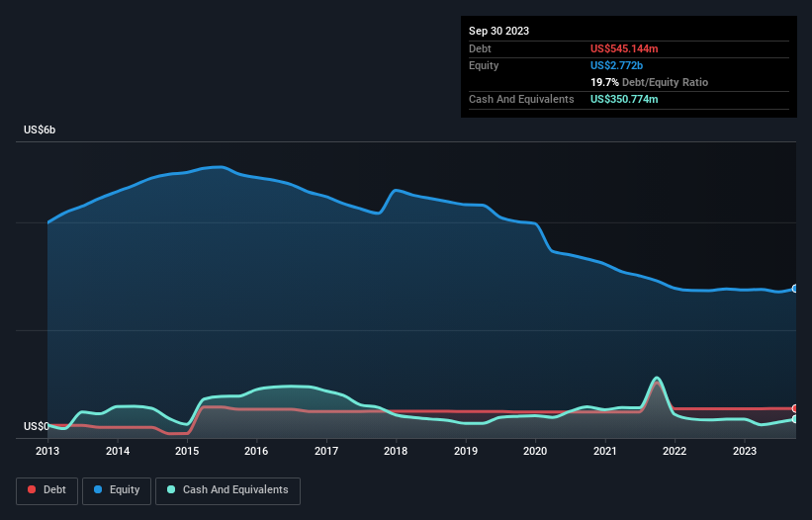Click the 19.7% Debt/Equity Ratio row
This screenshot has width=812, height=520.
click(649, 82)
